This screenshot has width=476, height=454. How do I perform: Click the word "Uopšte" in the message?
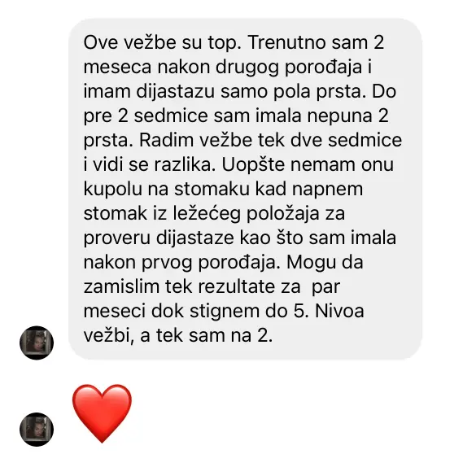[x=255, y=165]
